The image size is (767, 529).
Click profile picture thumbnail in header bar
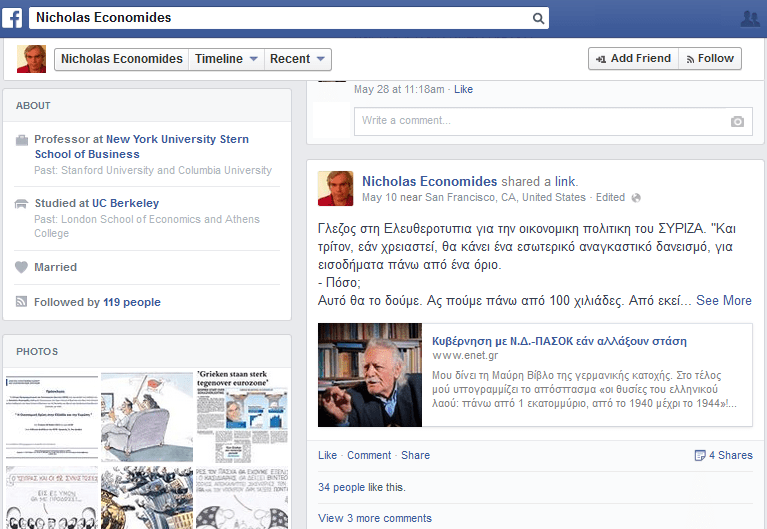tap(31, 59)
